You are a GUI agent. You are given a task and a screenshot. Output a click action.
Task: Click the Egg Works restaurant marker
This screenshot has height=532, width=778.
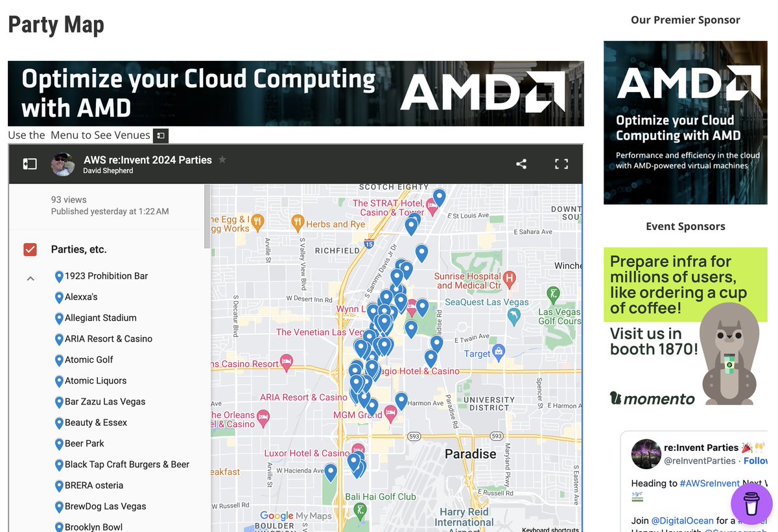tap(257, 224)
